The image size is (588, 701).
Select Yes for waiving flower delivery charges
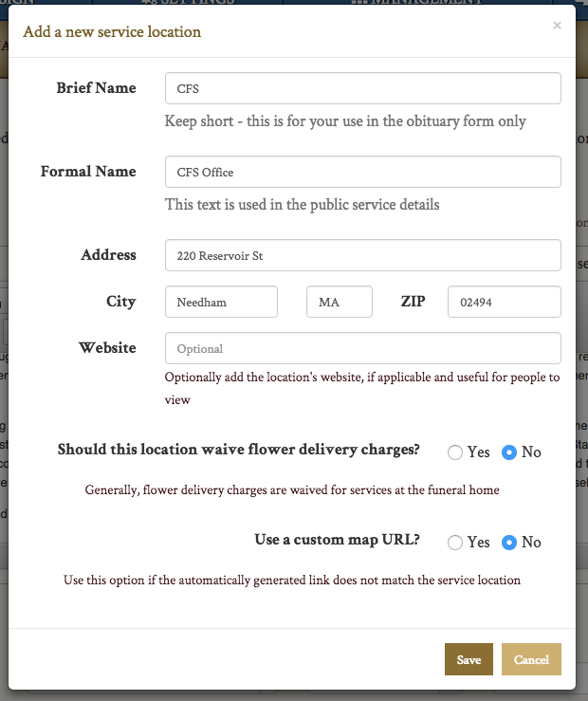point(455,452)
